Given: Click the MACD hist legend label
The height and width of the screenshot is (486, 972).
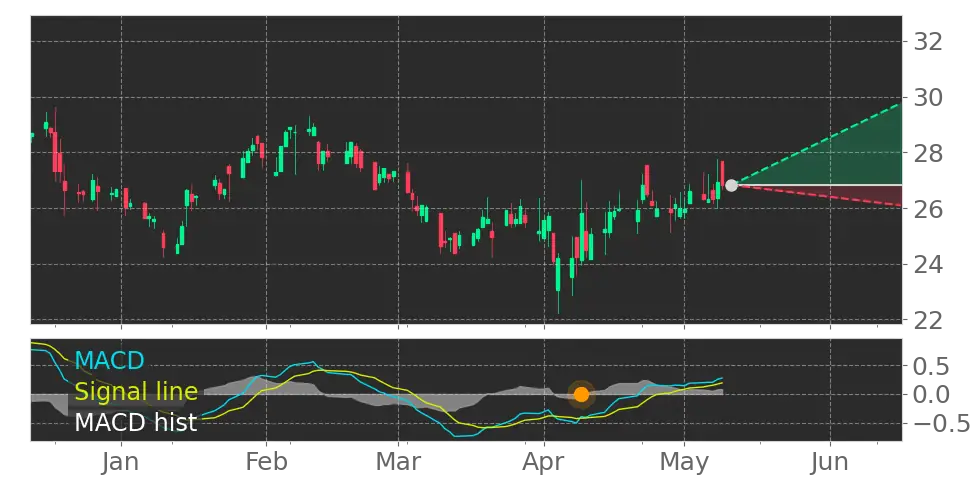Looking at the screenshot, I should click(136, 422).
